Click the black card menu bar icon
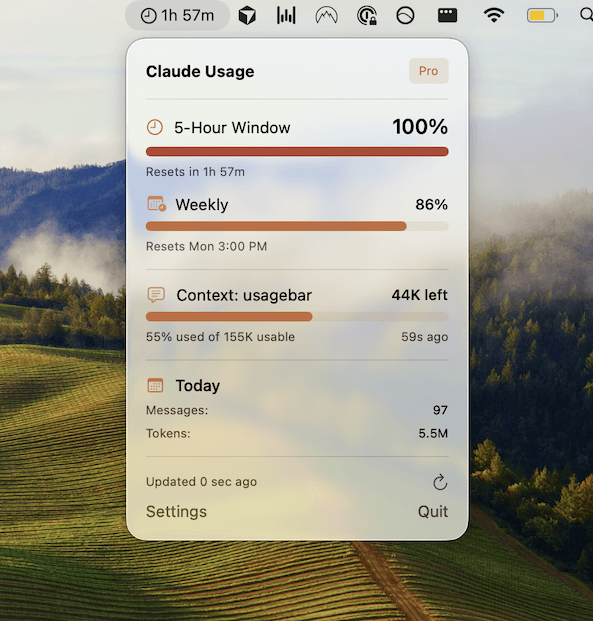Screen dimensions: 593x621 point(447,15)
